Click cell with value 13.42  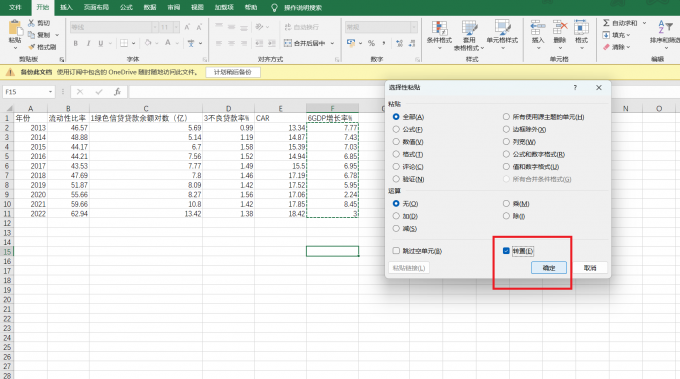[146, 214]
